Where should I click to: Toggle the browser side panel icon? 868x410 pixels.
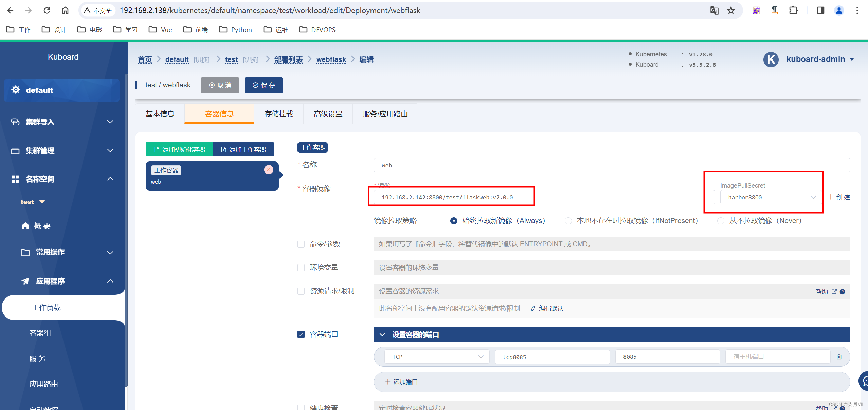tap(820, 10)
